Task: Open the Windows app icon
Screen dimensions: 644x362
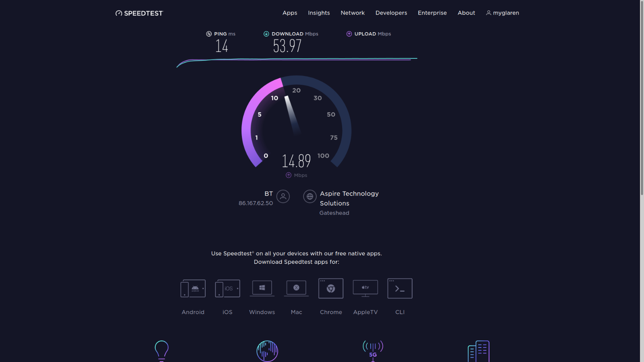Action: tap(262, 288)
